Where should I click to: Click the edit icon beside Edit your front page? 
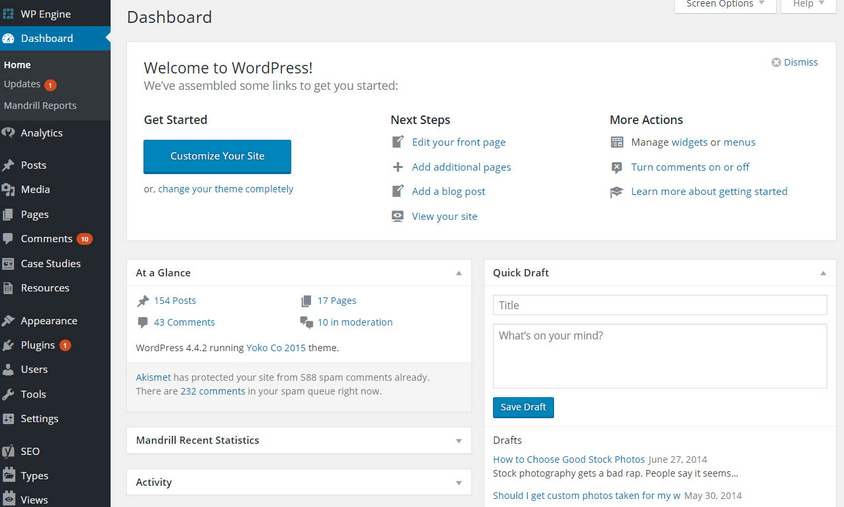[x=397, y=142]
